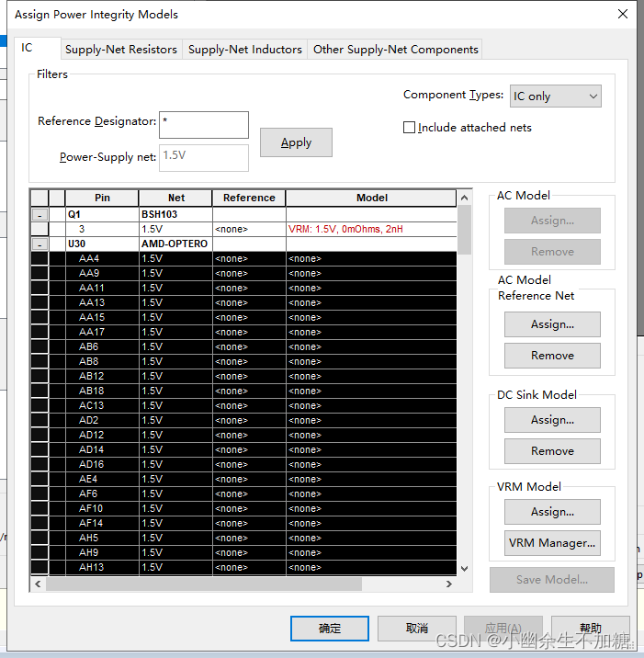The height and width of the screenshot is (658, 644).
Task: Select the U30 component name cell
Action: [102, 244]
